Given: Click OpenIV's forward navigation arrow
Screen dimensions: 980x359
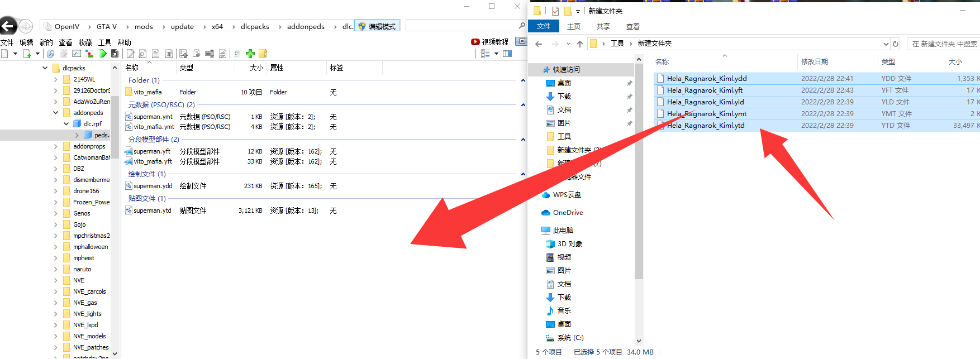Looking at the screenshot, I should [26, 26].
